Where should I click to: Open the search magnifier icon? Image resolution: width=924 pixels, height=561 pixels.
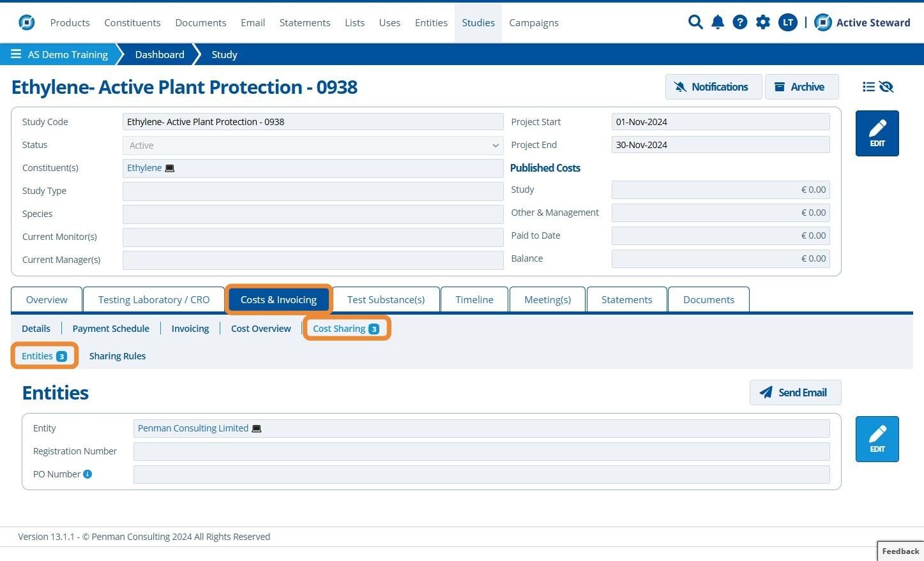pyautogui.click(x=695, y=22)
